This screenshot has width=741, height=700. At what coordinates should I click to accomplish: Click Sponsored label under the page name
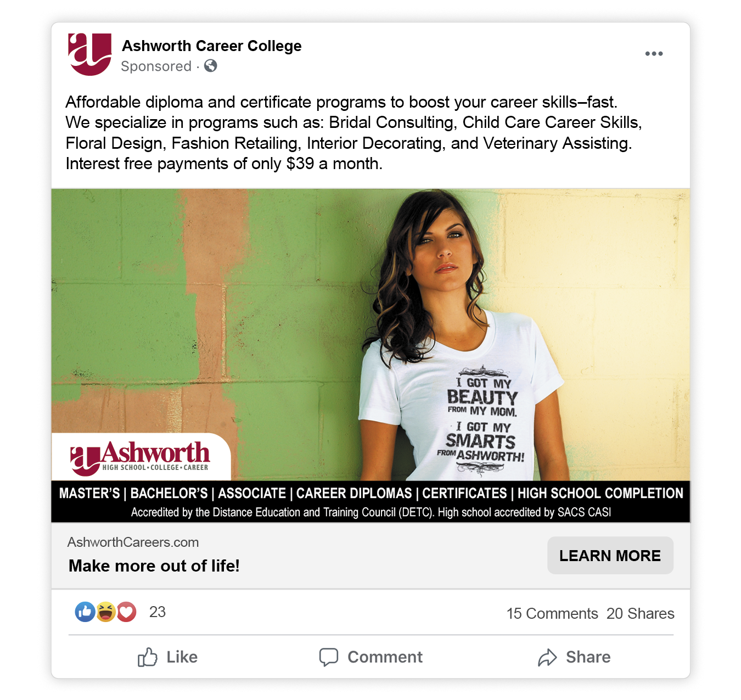(155, 66)
